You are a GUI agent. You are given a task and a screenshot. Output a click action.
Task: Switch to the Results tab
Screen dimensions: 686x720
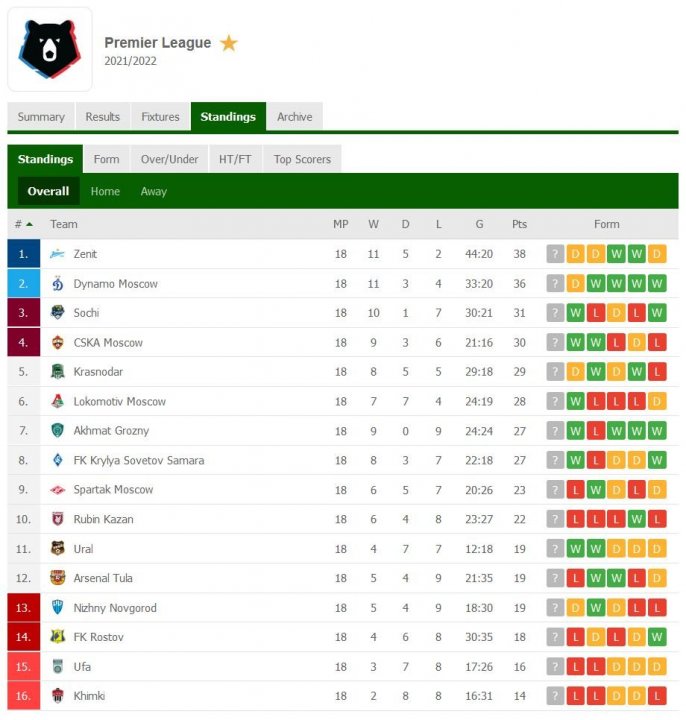pyautogui.click(x=102, y=117)
